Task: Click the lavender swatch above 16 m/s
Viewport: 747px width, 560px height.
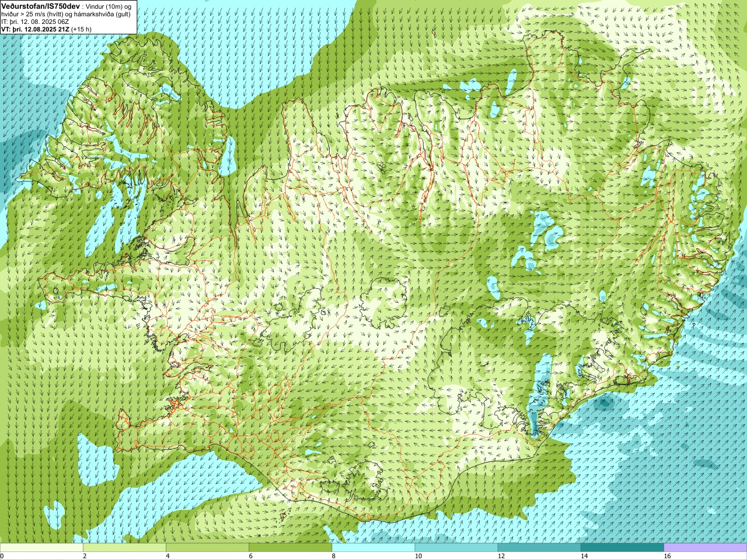Action: click(706, 548)
